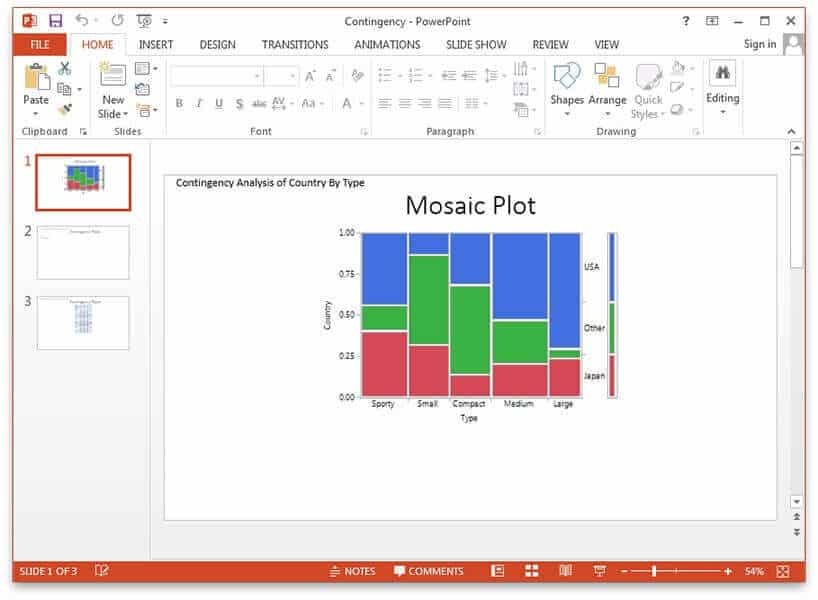Open the Shapes gallery

point(567,78)
